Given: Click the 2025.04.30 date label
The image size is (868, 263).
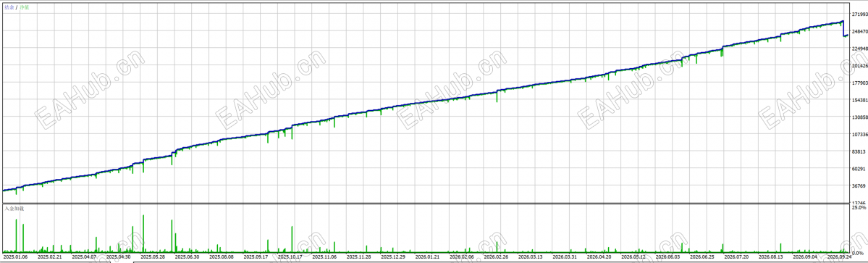Looking at the screenshot, I should [x=119, y=257].
